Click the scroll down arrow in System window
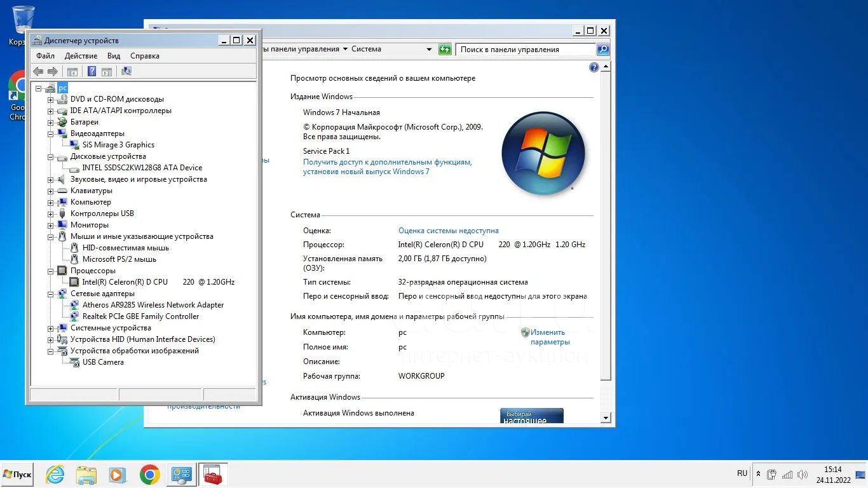The width and height of the screenshot is (868, 488). point(606,417)
